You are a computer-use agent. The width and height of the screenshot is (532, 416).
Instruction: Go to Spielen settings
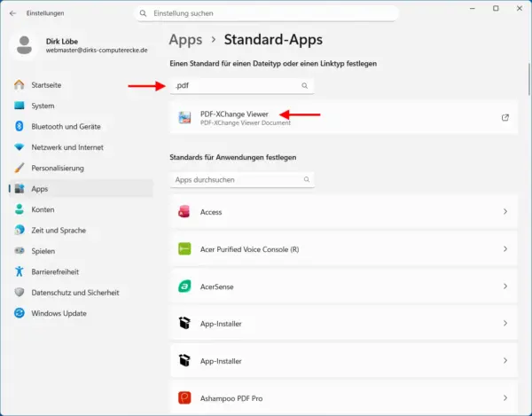82,251
